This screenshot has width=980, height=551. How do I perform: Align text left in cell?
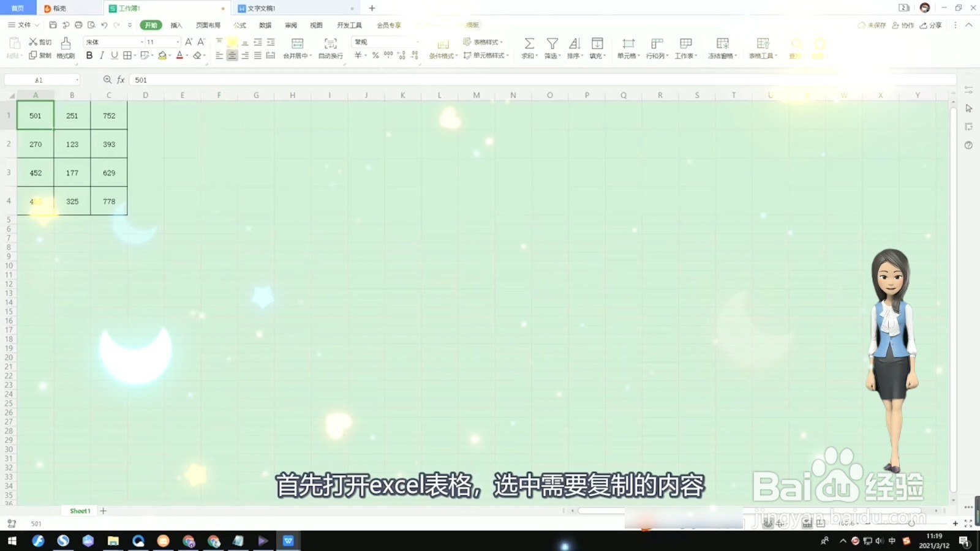(219, 55)
